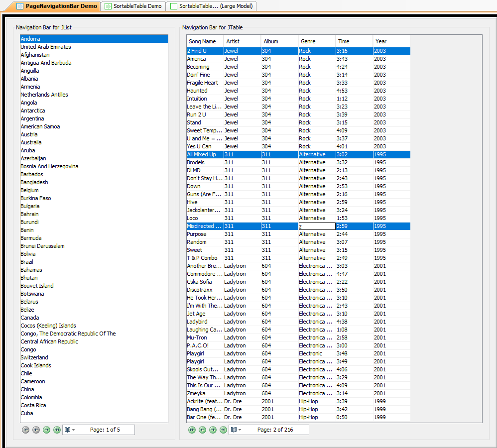Click the JList page number field
The height and width of the screenshot is (448, 497).
click(105, 430)
